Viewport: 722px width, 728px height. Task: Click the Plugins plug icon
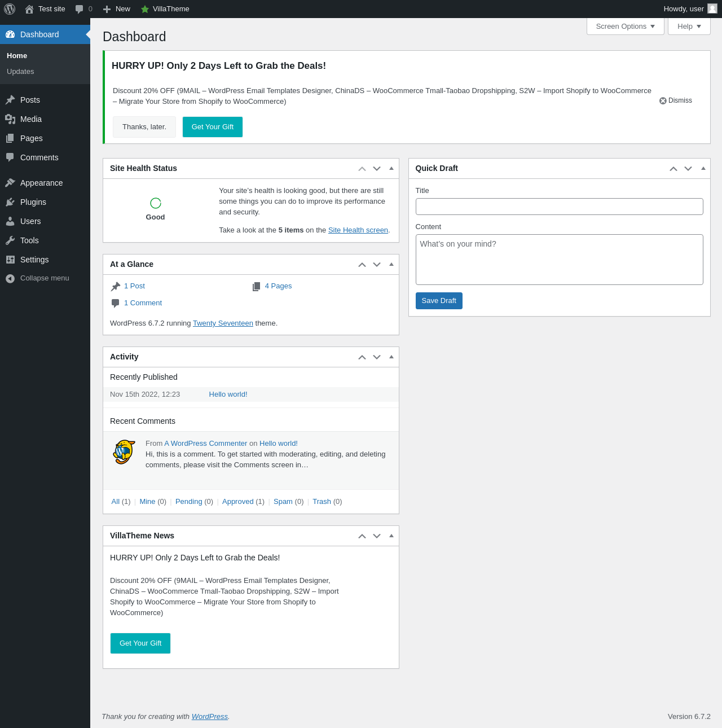pyautogui.click(x=10, y=202)
